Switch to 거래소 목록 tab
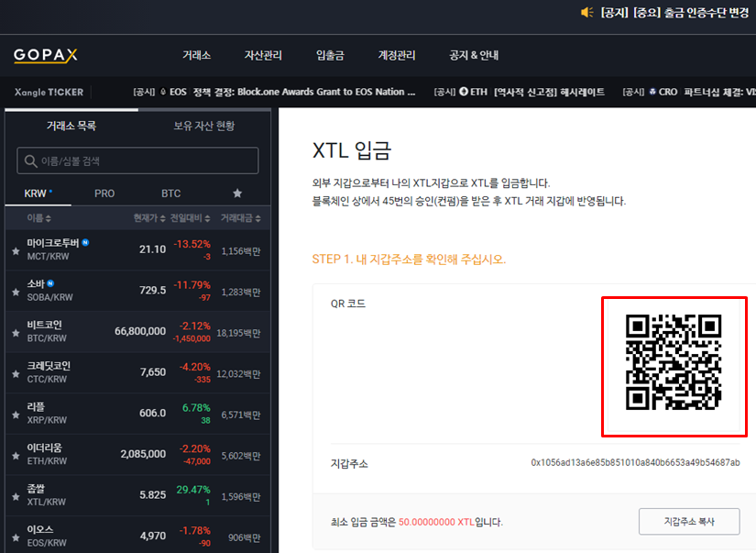Image resolution: width=756 pixels, height=553 pixels. click(x=71, y=126)
